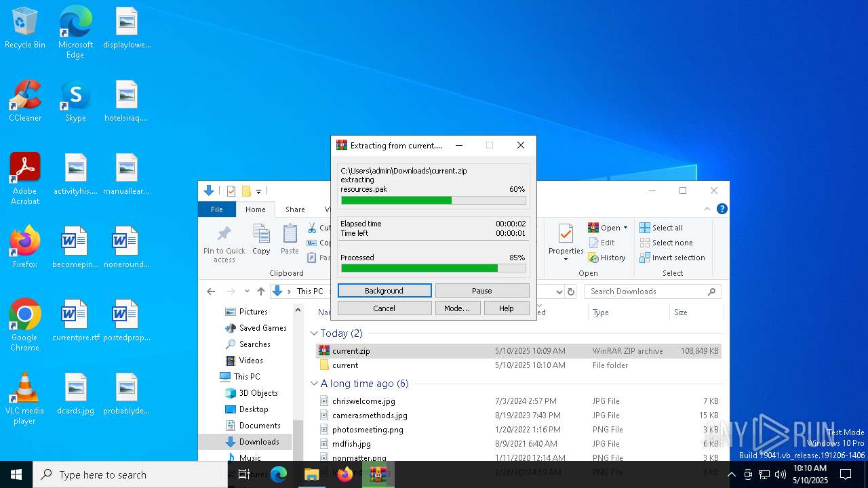Collapse the Today (2) group
This screenshot has height=488, width=868.
[314, 333]
